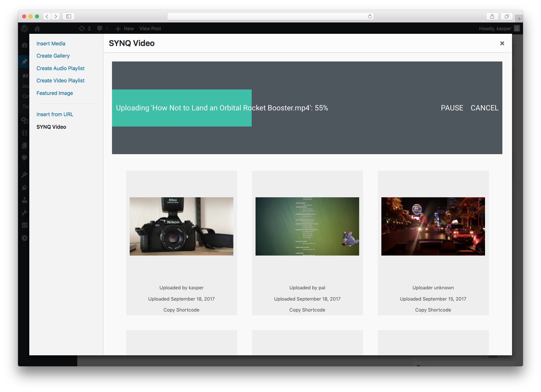Select the Dashboard gauge icon in the sidebar

(x=24, y=45)
